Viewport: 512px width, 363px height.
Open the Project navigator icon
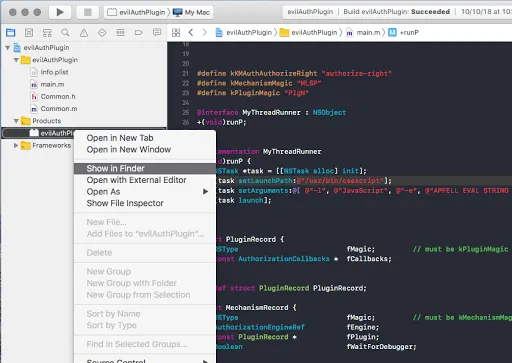(11, 33)
